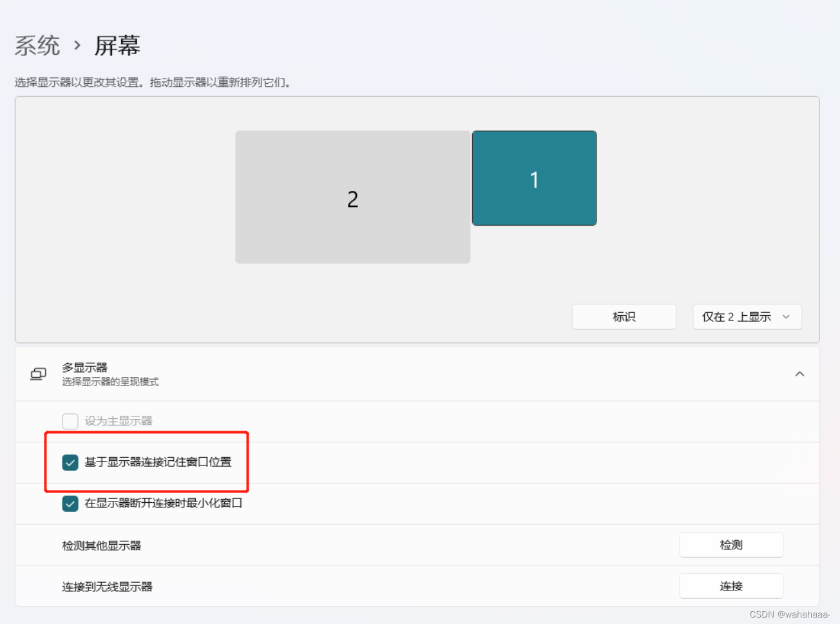Uncheck 在显示器断开连接时最小化窗口
This screenshot has width=840, height=624.
click(70, 503)
